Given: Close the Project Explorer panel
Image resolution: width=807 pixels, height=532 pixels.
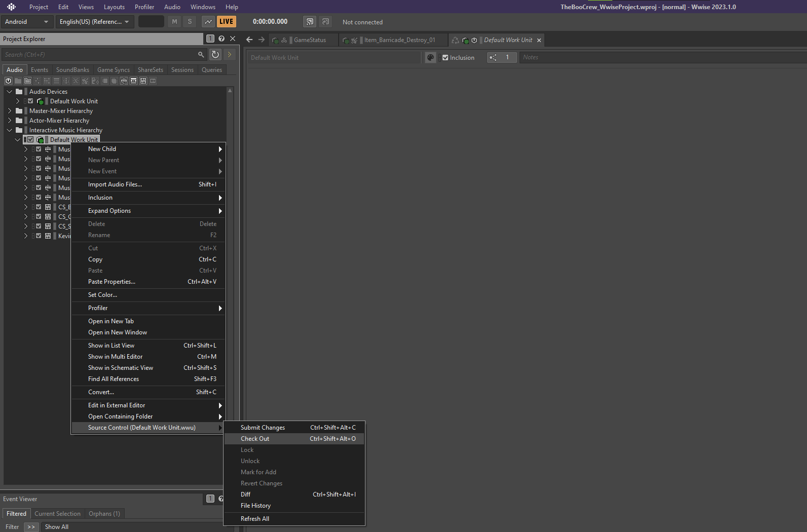Looking at the screenshot, I should tap(233, 39).
